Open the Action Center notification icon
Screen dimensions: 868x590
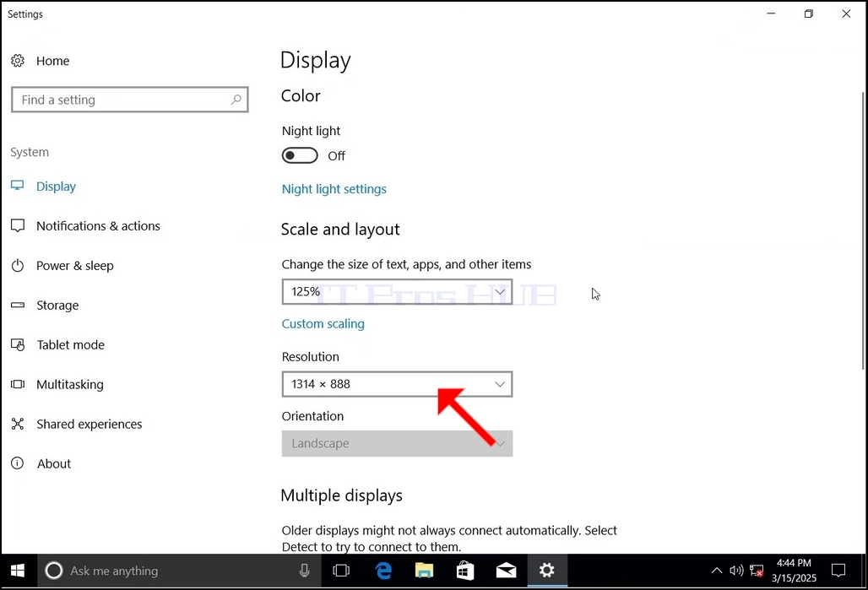tap(838, 571)
